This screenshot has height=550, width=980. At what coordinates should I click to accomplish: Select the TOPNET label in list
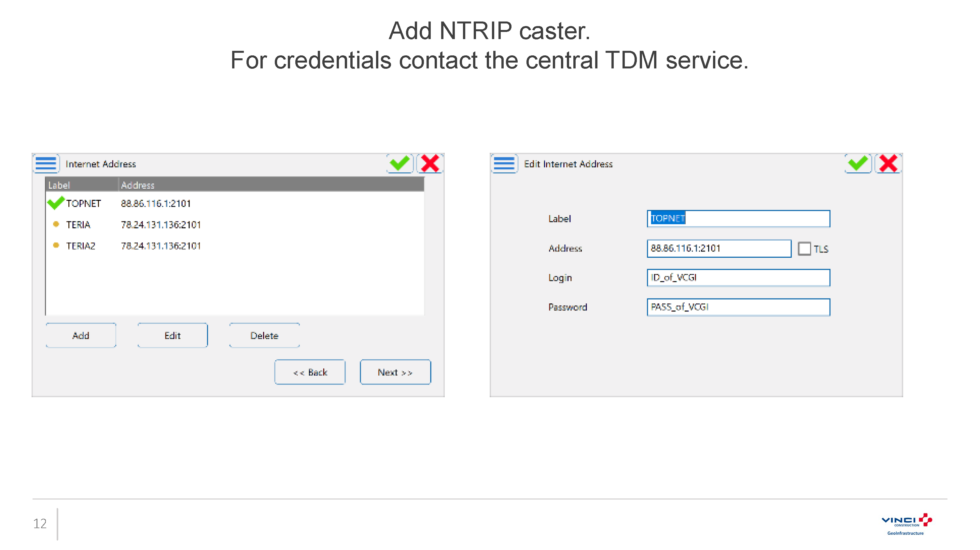83,203
